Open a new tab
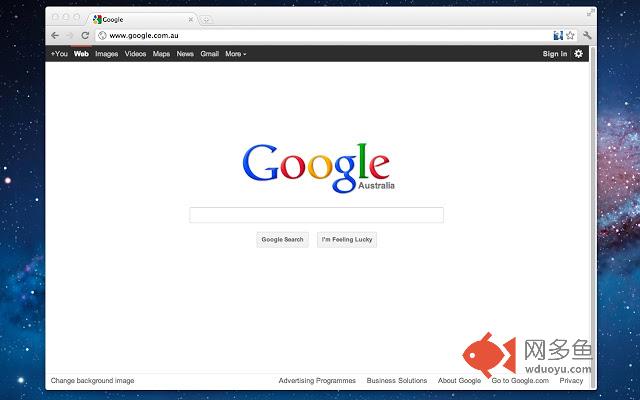The image size is (640, 400). 206,19
